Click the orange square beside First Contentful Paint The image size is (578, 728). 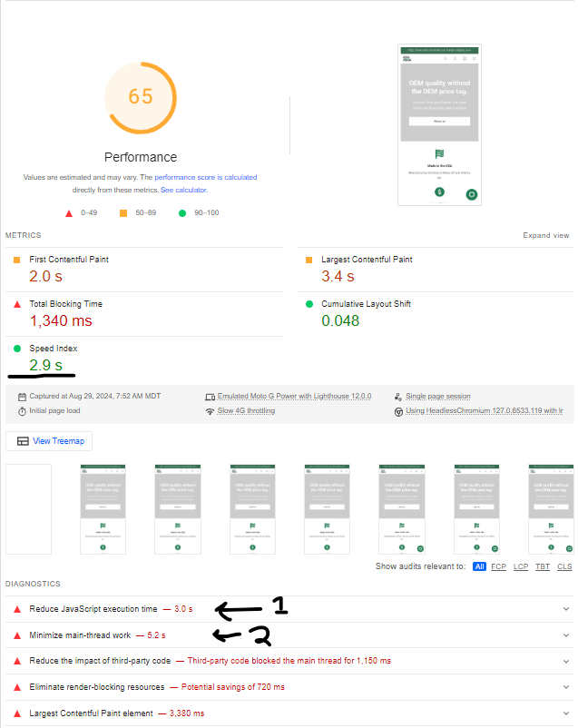(16, 260)
